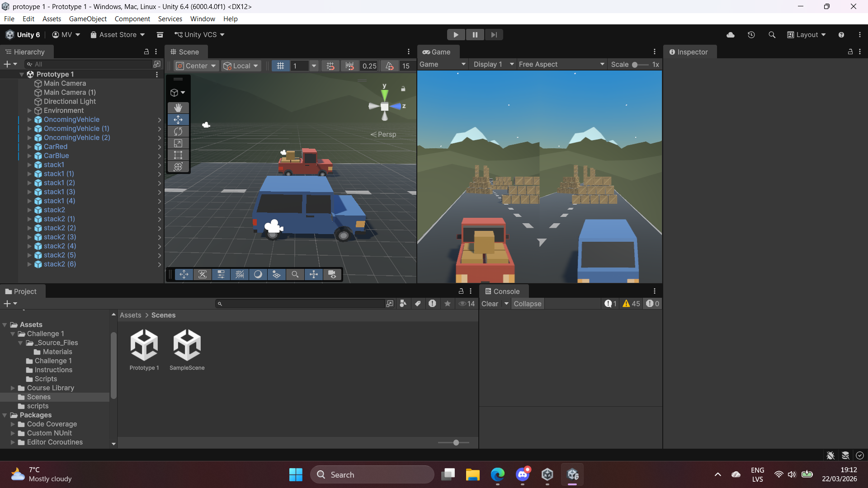Click the Console Clear button
Viewport: 868px width, 488px height.
tap(490, 304)
